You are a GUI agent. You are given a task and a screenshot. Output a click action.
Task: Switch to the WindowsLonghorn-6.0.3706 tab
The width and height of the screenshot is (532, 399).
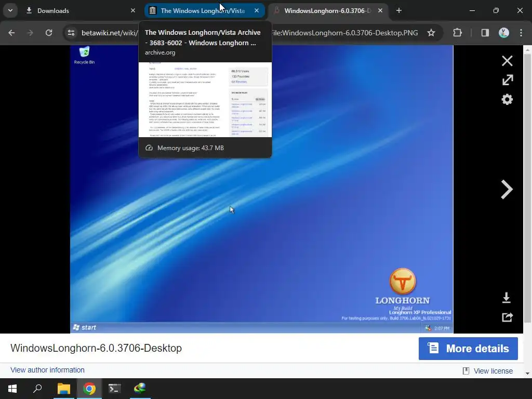click(327, 10)
